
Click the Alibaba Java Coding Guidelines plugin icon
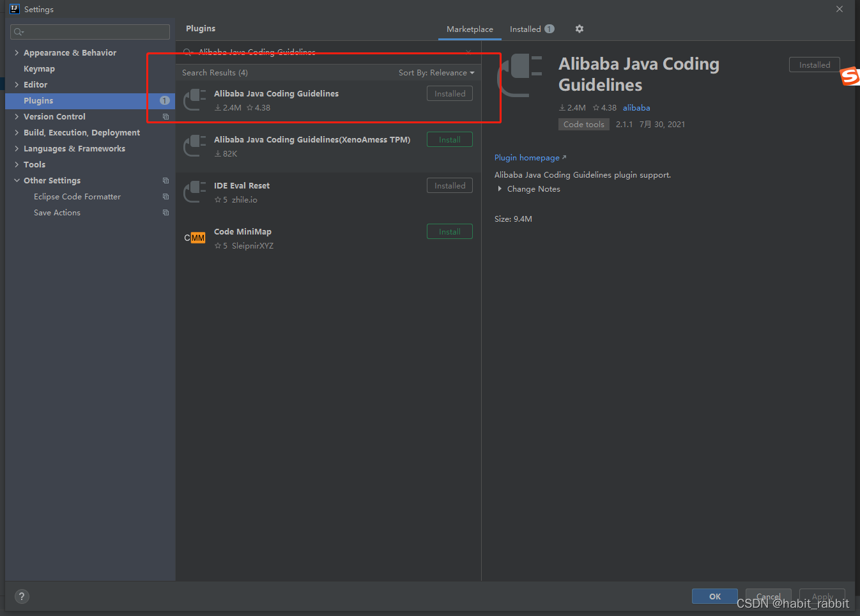pyautogui.click(x=194, y=99)
